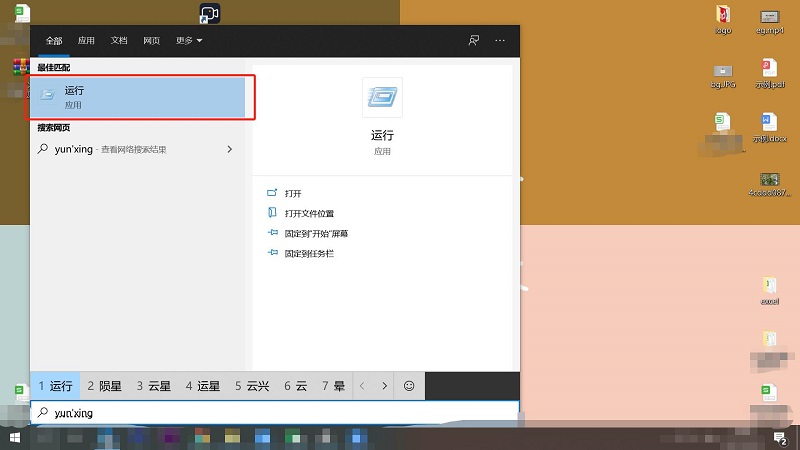Click 打开文件位置 action
The height and width of the screenshot is (450, 800).
tap(308, 213)
